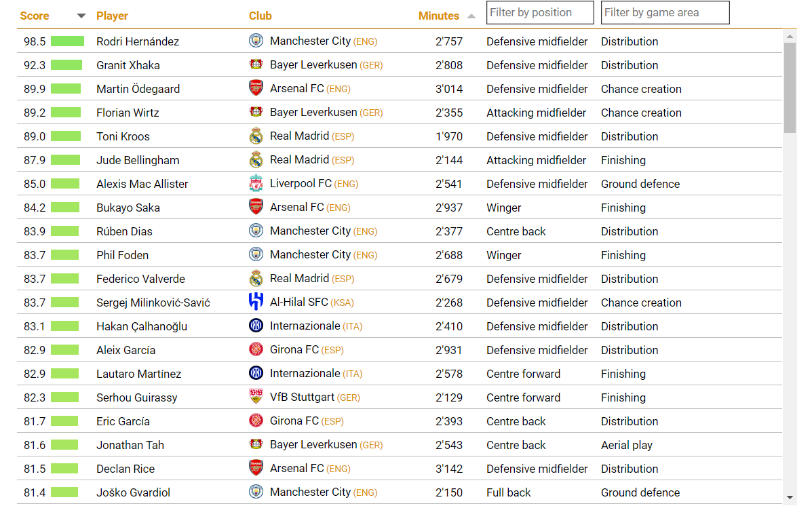812x506 pixels.
Task: Sort table by Player column header
Action: pos(112,16)
